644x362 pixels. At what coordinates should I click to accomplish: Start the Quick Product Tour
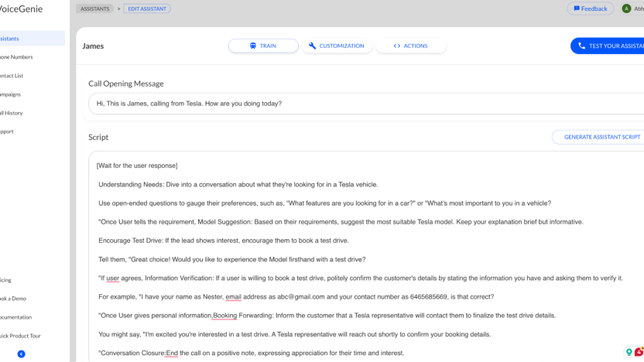21,336
